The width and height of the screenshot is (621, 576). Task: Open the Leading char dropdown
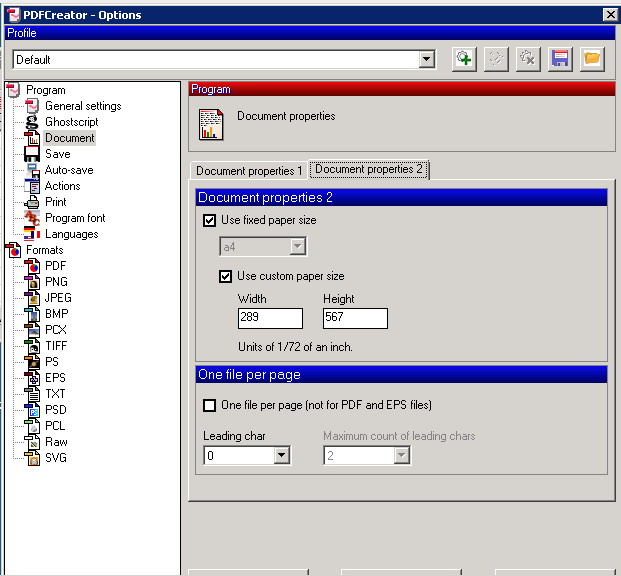click(282, 456)
